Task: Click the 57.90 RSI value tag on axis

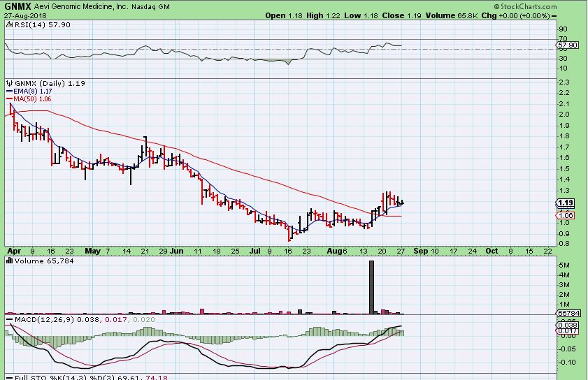Action: [x=568, y=45]
